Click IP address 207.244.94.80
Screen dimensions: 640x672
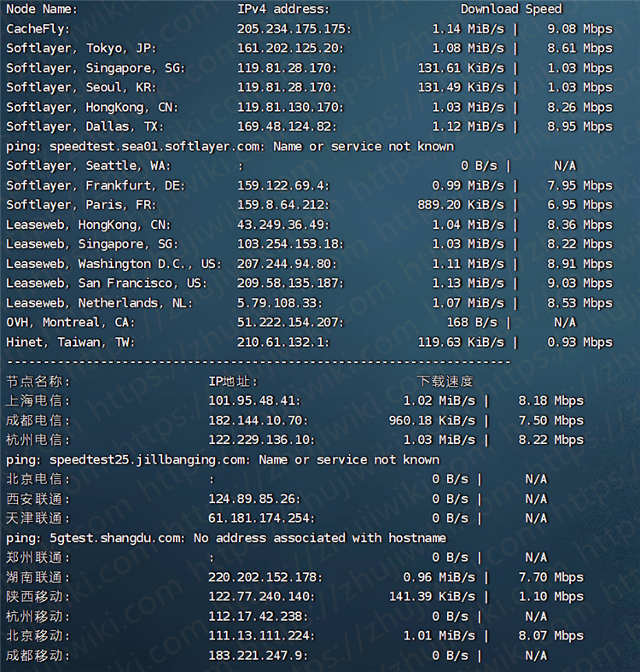(x=287, y=264)
